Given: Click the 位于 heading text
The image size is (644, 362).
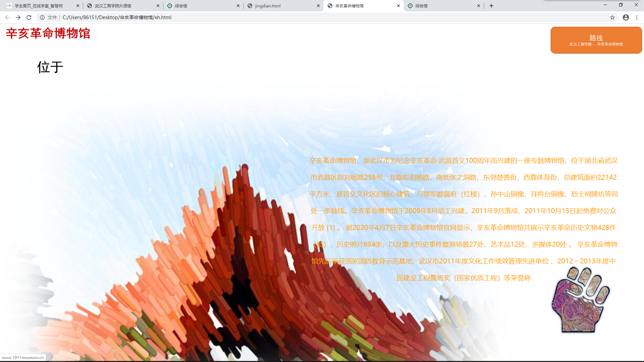Looking at the screenshot, I should [x=50, y=67].
